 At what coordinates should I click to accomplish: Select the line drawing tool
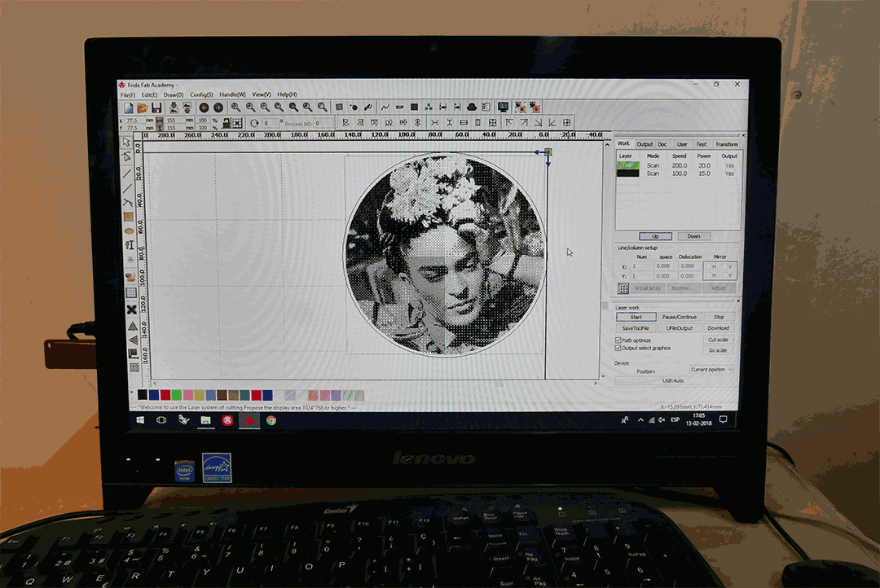[127, 173]
